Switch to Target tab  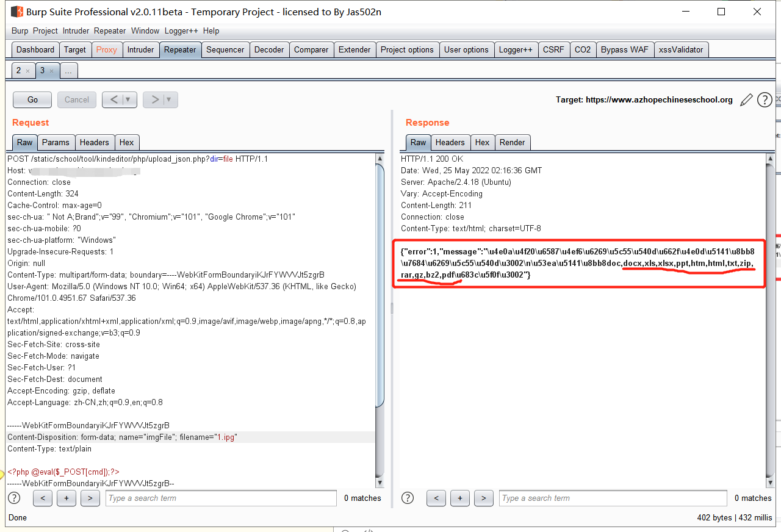coord(75,50)
